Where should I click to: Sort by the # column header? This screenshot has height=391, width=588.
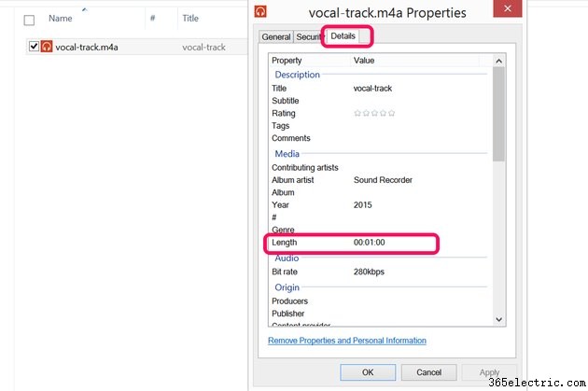153,18
